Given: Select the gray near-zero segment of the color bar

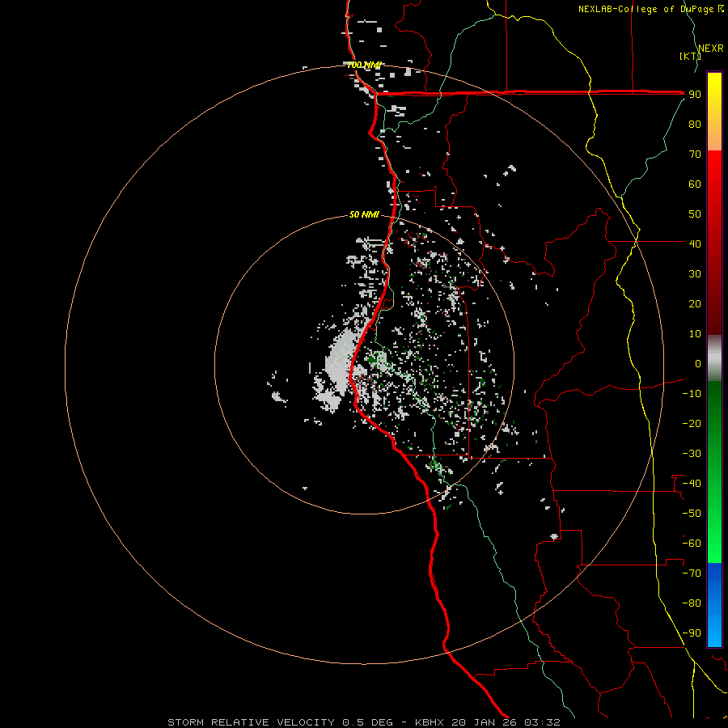Looking at the screenshot, I should click(714, 358).
